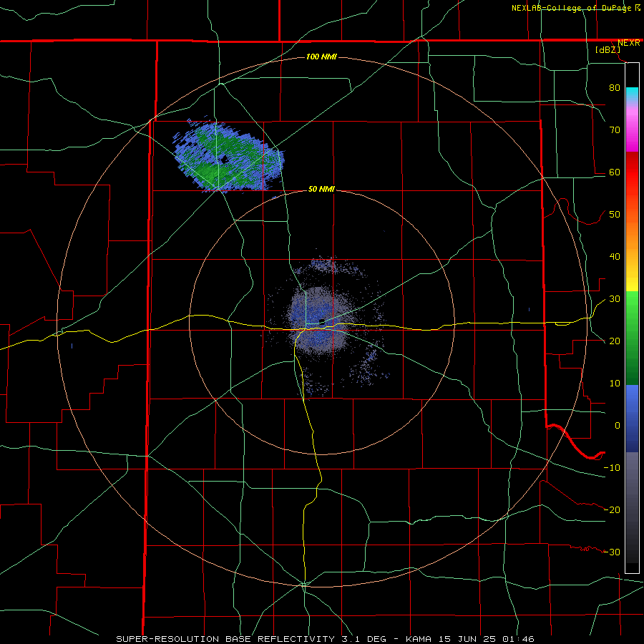Pick the green segment of the color bar
The height and width of the screenshot is (644, 644).
[632, 338]
